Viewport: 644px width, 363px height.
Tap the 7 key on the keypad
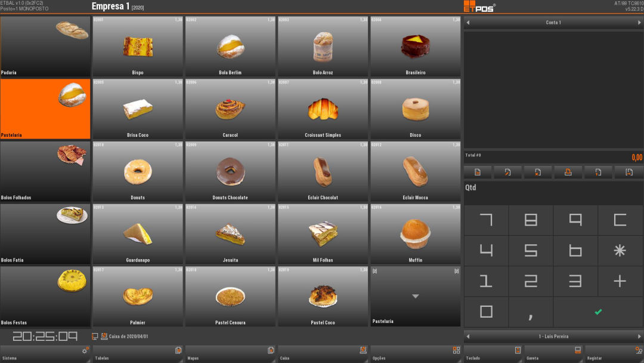tap(487, 220)
